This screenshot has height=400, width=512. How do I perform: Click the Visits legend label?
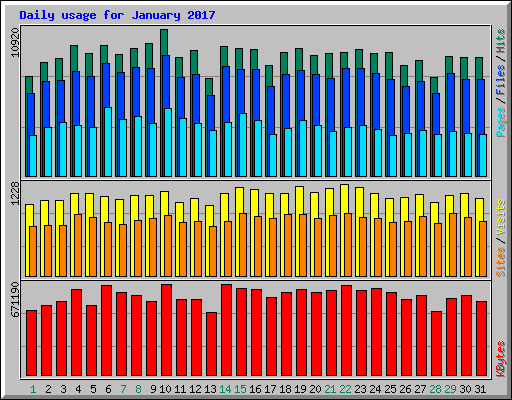click(x=501, y=217)
